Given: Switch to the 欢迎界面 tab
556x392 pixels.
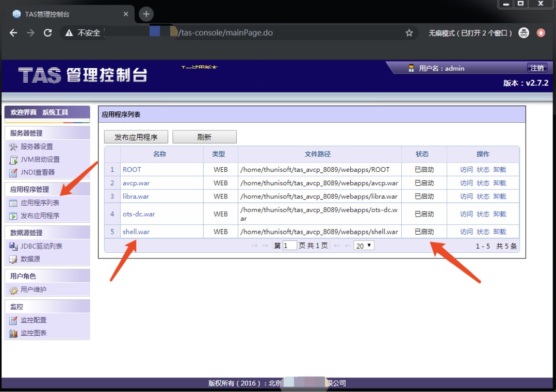Looking at the screenshot, I should 24,112.
